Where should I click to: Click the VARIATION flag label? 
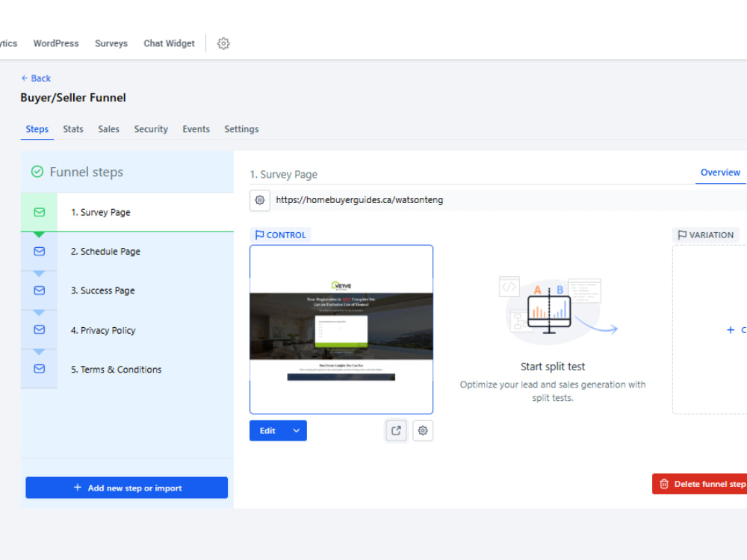pyautogui.click(x=706, y=234)
